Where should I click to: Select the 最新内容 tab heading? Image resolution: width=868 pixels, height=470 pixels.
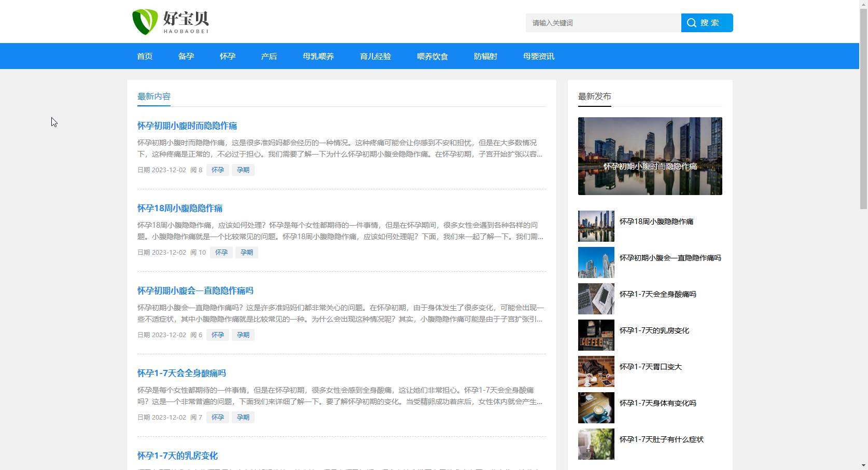coord(154,96)
